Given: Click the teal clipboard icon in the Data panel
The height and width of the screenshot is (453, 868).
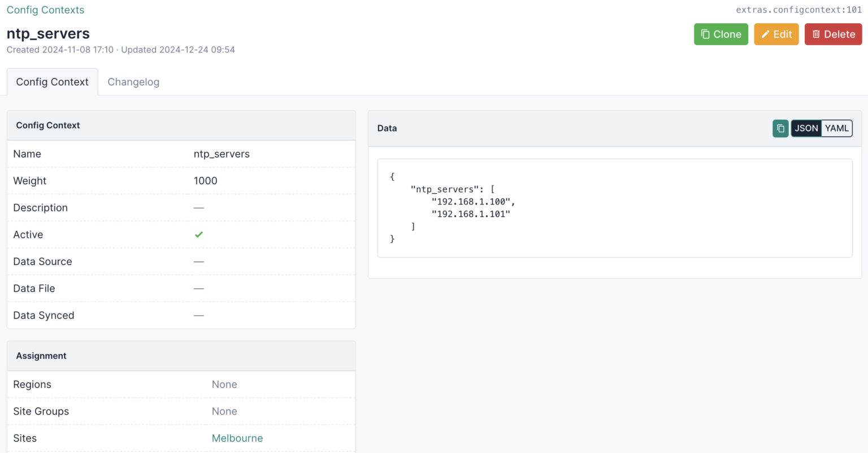Looking at the screenshot, I should (780, 128).
